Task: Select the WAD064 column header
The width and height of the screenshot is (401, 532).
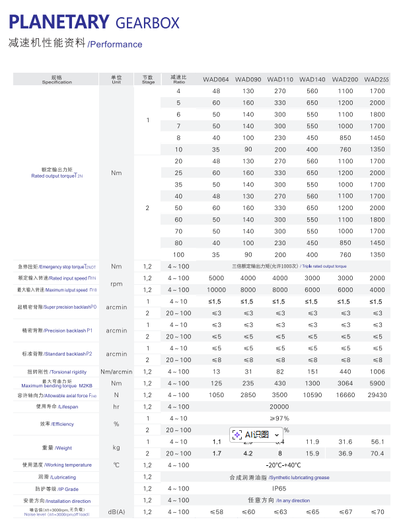Action: tap(216, 79)
